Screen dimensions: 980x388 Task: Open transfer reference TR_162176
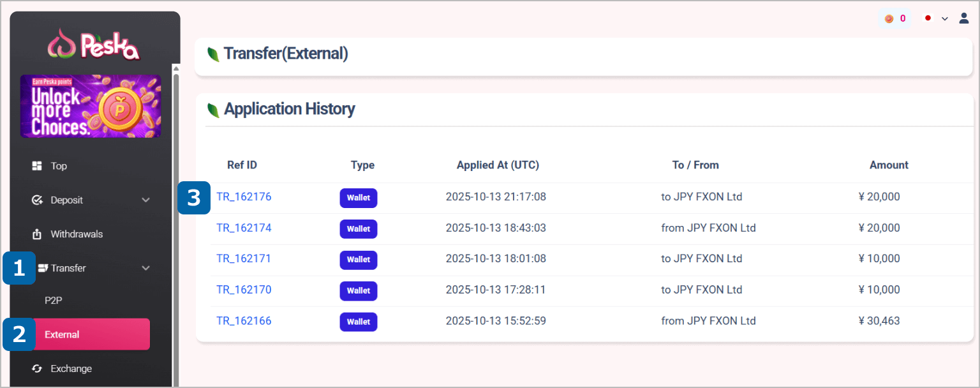(x=244, y=197)
